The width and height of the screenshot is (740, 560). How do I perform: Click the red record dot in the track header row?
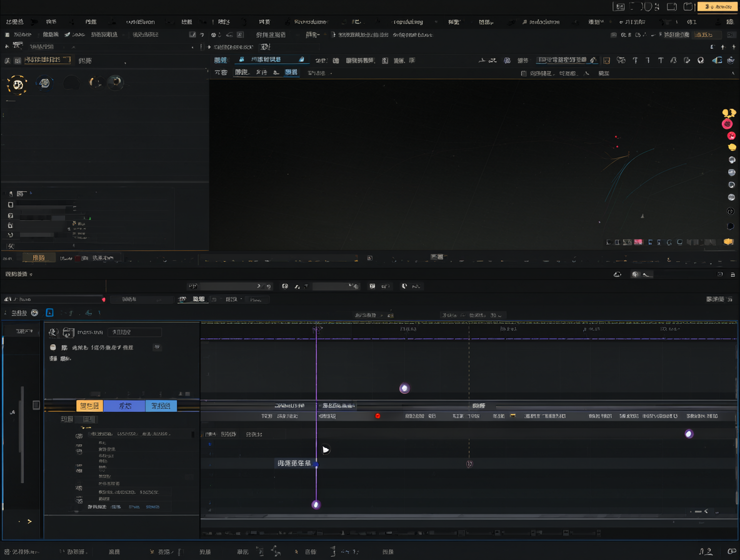tap(377, 416)
